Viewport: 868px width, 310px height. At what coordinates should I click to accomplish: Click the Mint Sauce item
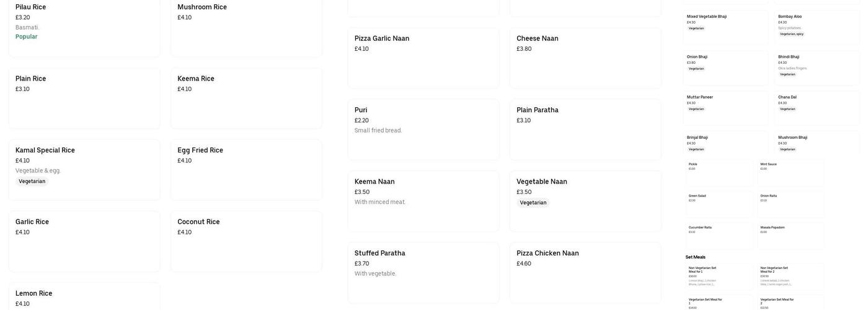click(790, 172)
